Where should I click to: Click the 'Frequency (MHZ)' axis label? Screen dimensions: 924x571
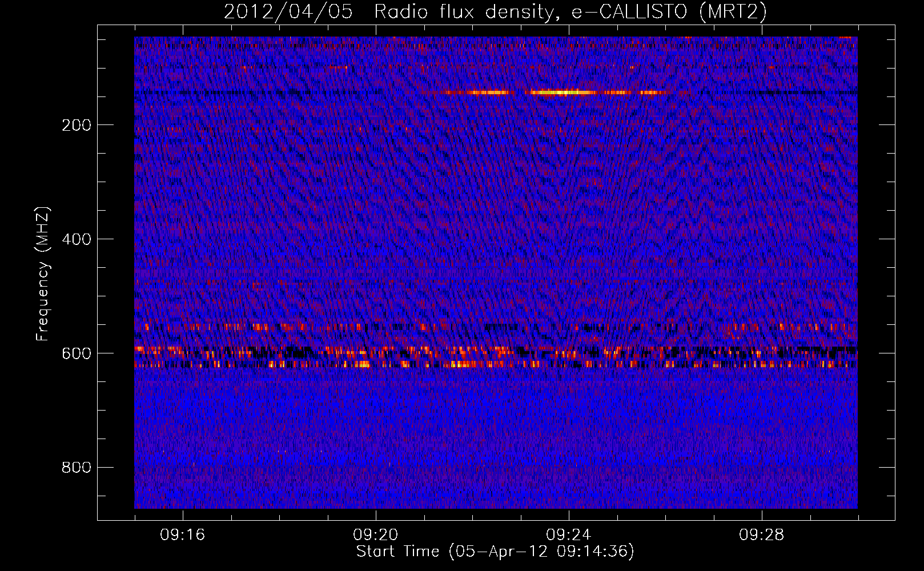[43, 274]
